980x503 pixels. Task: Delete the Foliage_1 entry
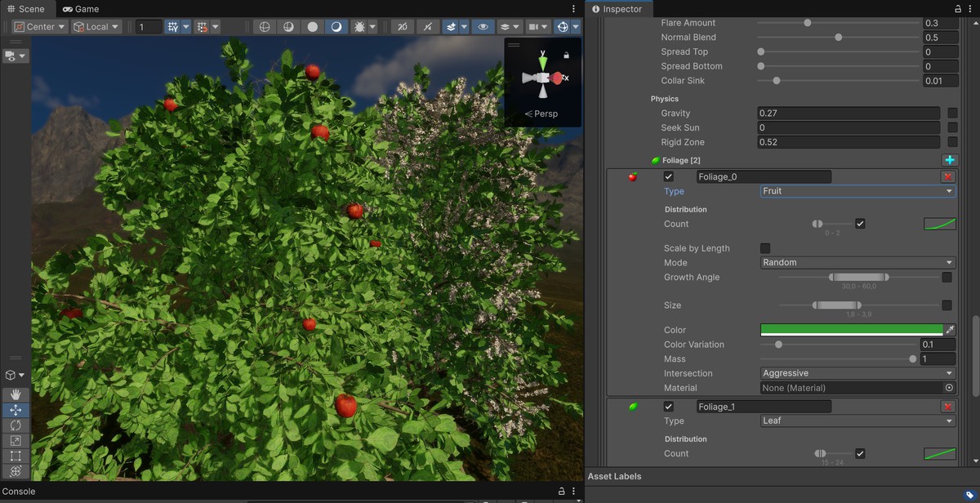point(947,407)
